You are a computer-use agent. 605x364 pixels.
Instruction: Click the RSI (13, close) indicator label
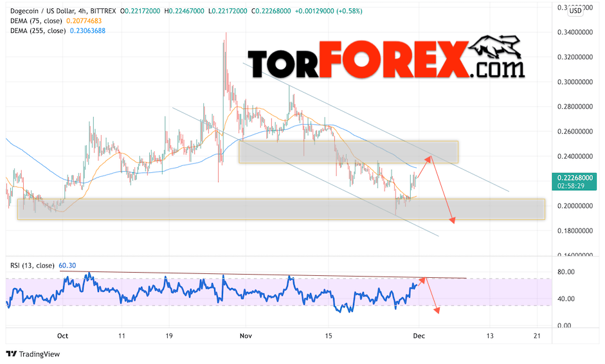coord(32,266)
